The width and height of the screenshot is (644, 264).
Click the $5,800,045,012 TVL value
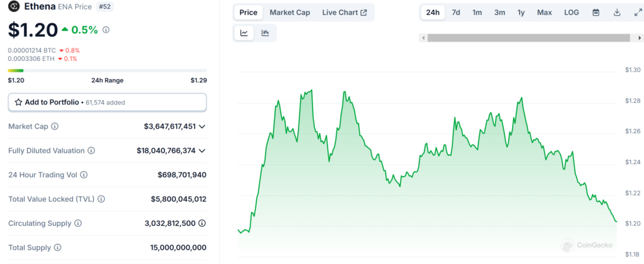coord(179,199)
